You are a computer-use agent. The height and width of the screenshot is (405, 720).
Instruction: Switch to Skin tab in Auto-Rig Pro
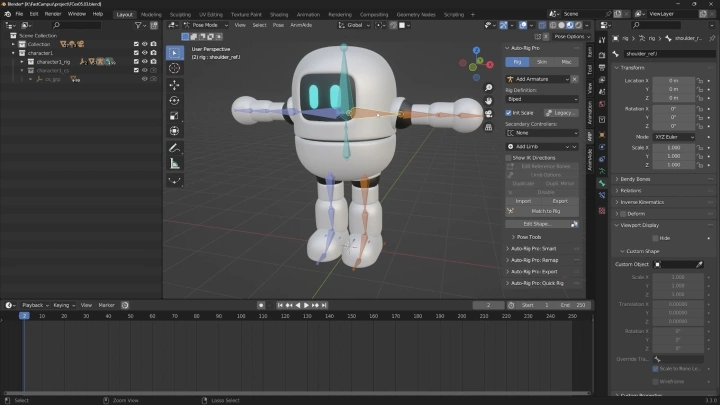542,62
